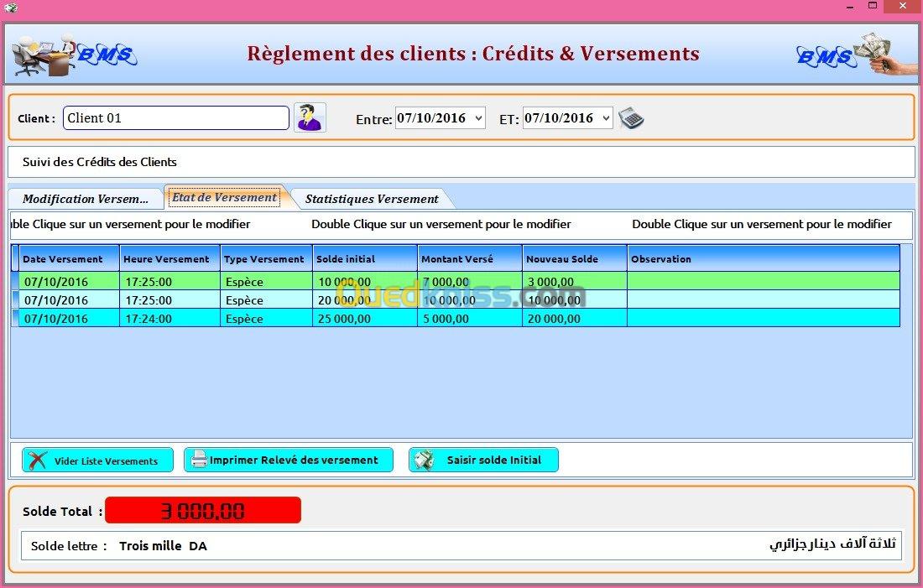Image resolution: width=923 pixels, height=588 pixels.
Task: Click the calculator icon beside the dates
Action: point(631,118)
